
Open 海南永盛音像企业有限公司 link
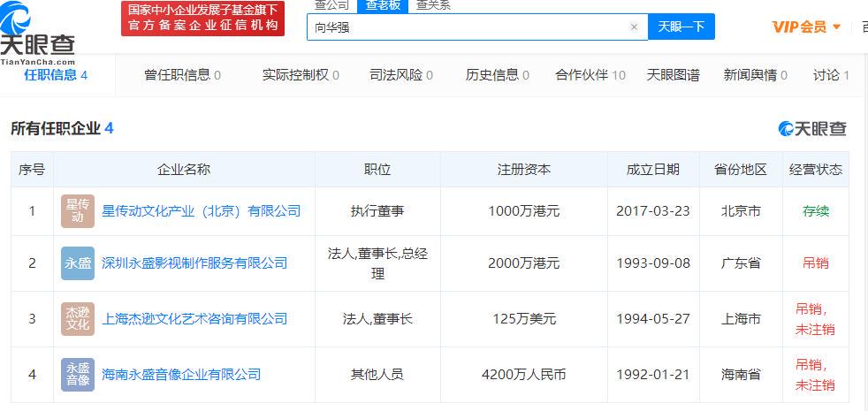[x=181, y=375]
